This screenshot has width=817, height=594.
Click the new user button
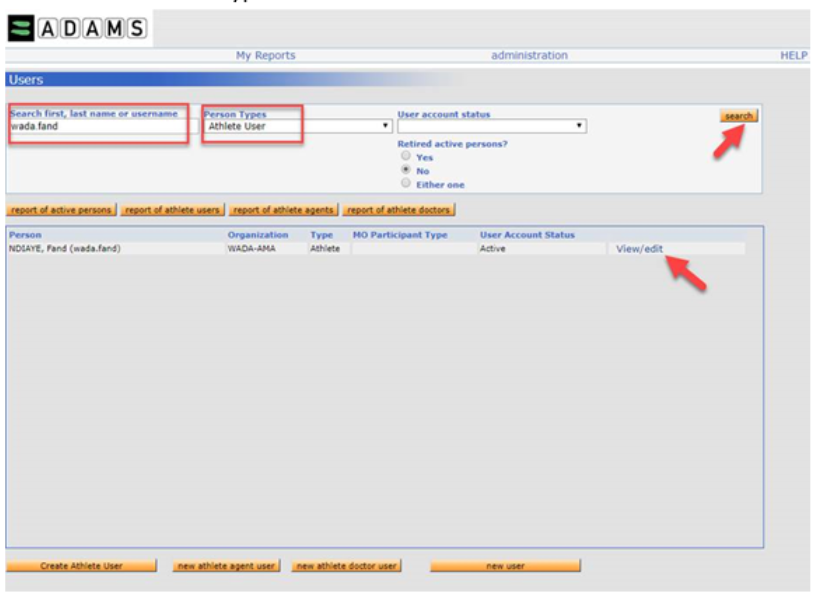coord(505,566)
